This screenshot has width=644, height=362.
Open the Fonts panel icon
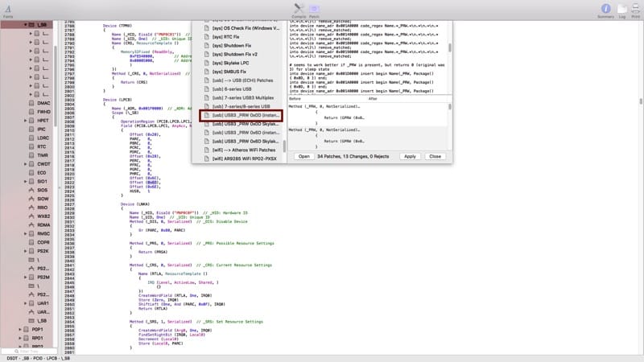[7, 8]
